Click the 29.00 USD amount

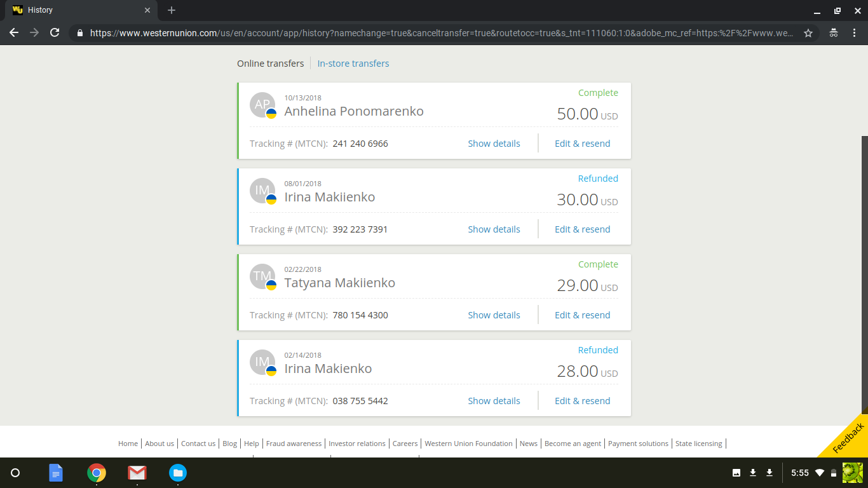coord(587,286)
